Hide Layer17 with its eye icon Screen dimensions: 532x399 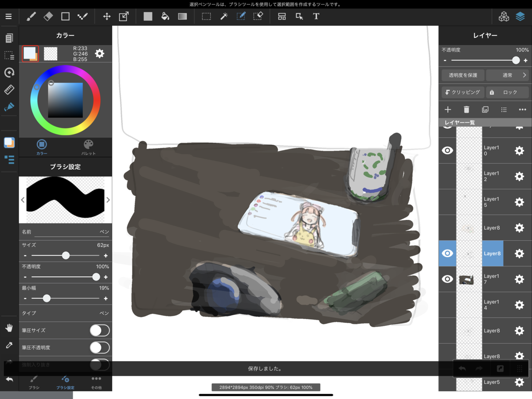448,279
